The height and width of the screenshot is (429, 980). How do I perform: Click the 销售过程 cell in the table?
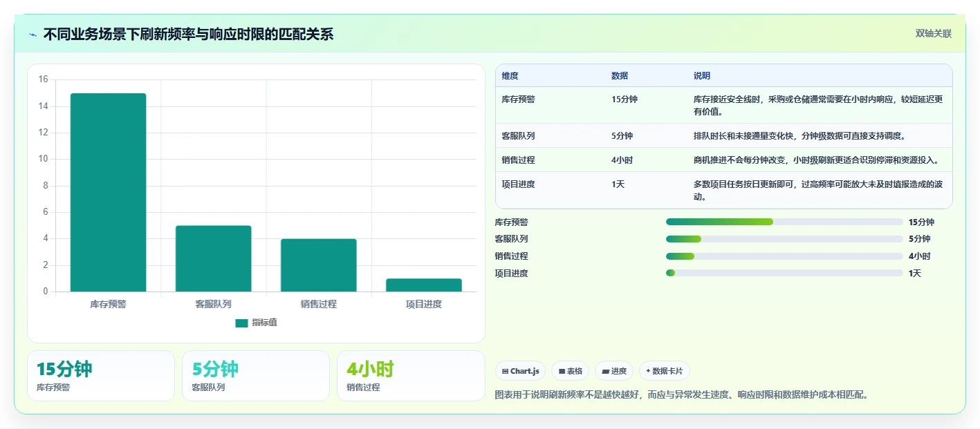[518, 160]
